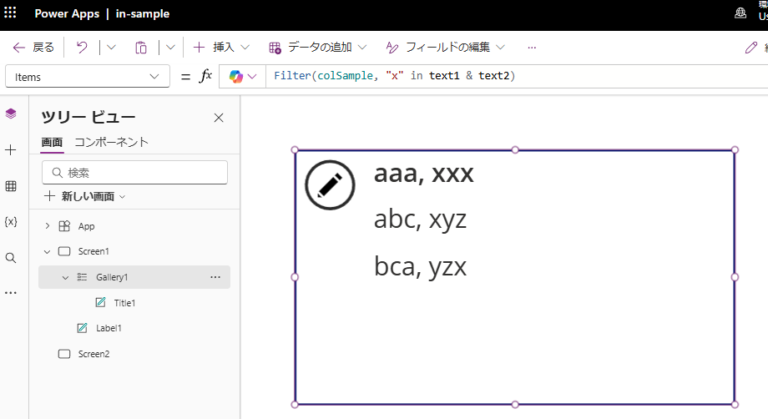Click the 戻る back button
This screenshot has height=419, width=768.
coord(34,47)
